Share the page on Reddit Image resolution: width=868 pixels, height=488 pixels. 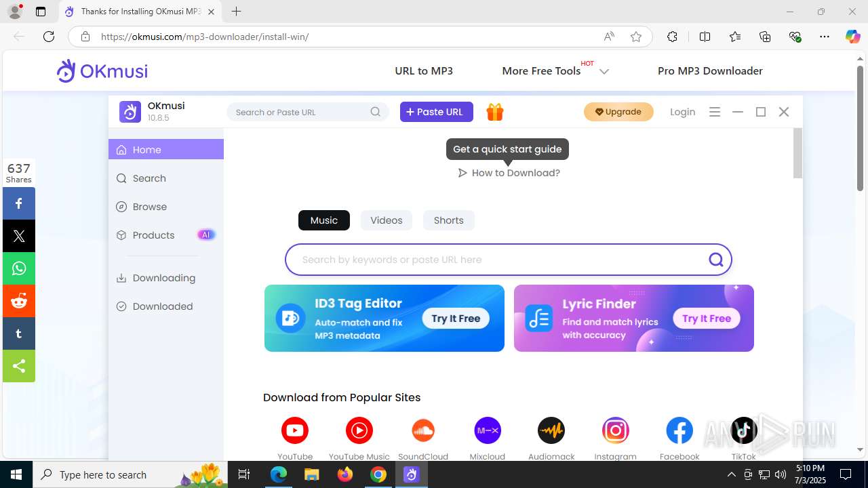click(19, 301)
